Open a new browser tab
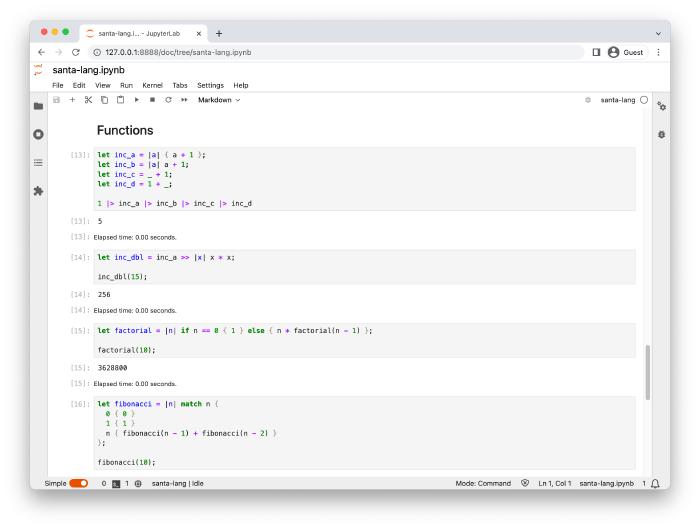The image size is (700, 529). pyautogui.click(x=219, y=33)
